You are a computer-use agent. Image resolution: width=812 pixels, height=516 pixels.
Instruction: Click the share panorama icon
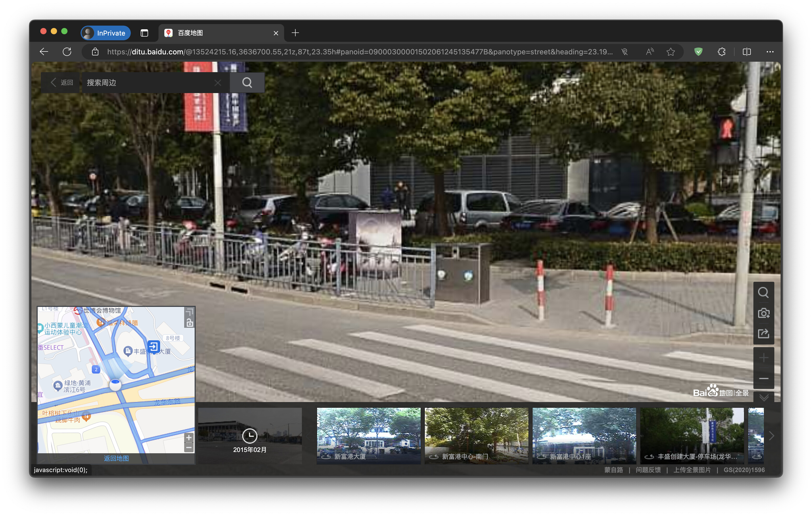tap(763, 334)
